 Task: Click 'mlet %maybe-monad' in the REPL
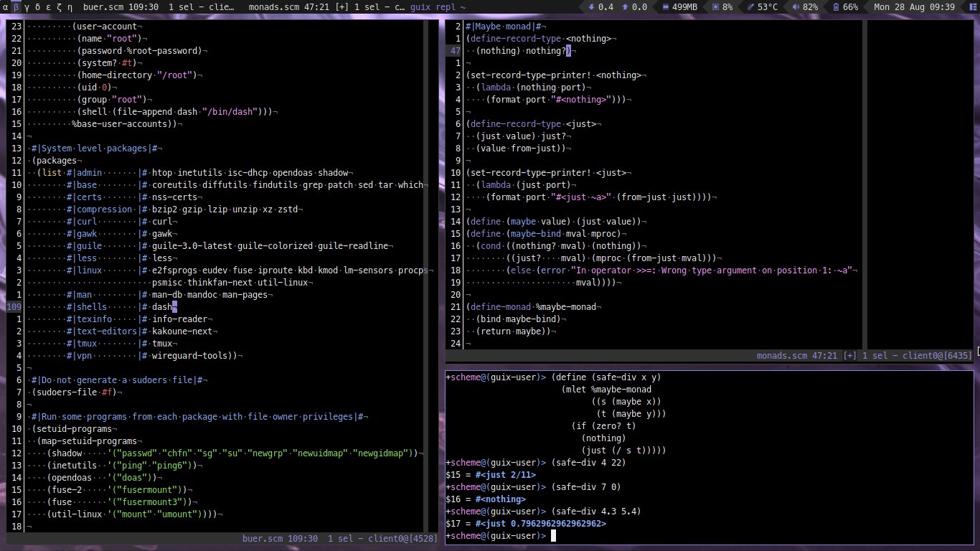[609, 390]
